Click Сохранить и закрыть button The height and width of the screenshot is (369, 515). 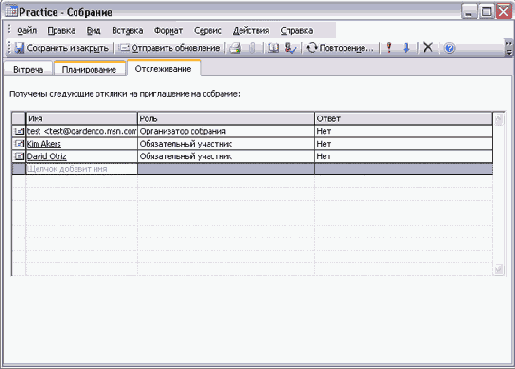click(62, 48)
